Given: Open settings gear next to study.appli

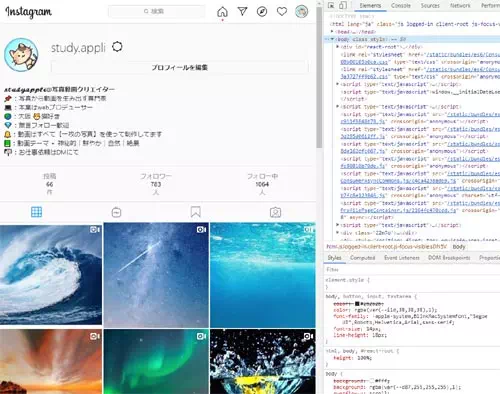Looking at the screenshot, I should [117, 47].
